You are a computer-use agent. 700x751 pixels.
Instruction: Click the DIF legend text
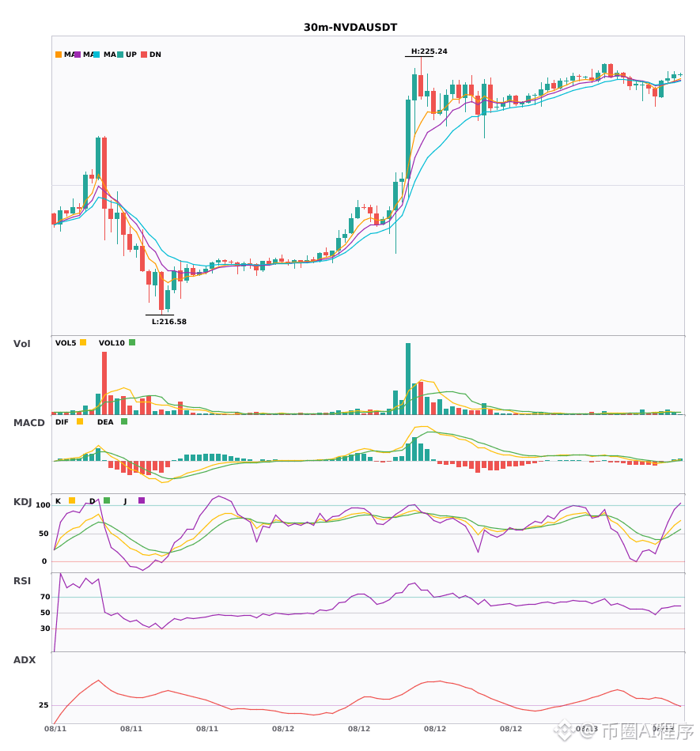click(62, 422)
